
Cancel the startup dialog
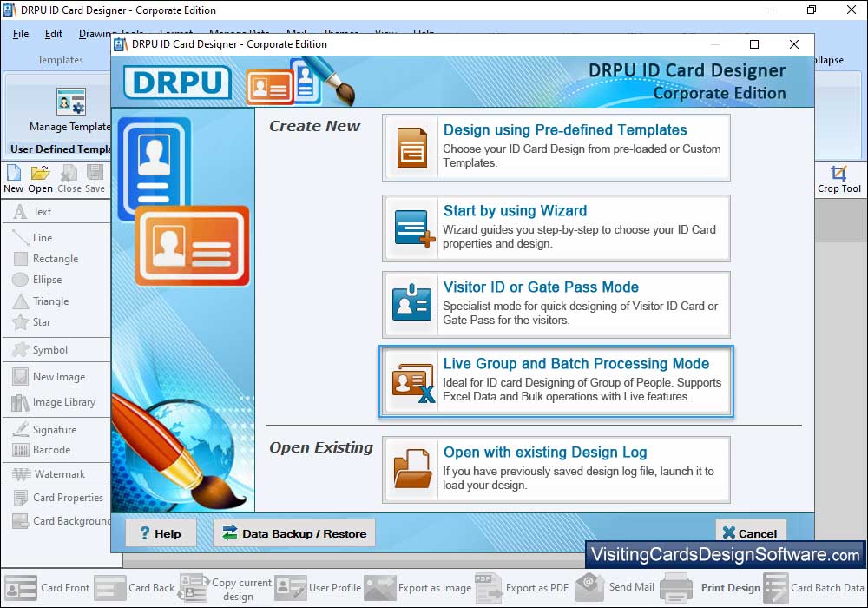pos(751,532)
